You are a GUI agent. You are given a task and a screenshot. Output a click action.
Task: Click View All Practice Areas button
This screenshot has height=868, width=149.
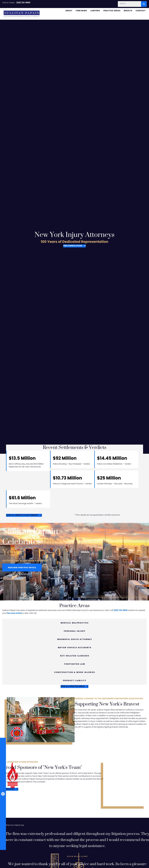click(x=74, y=686)
